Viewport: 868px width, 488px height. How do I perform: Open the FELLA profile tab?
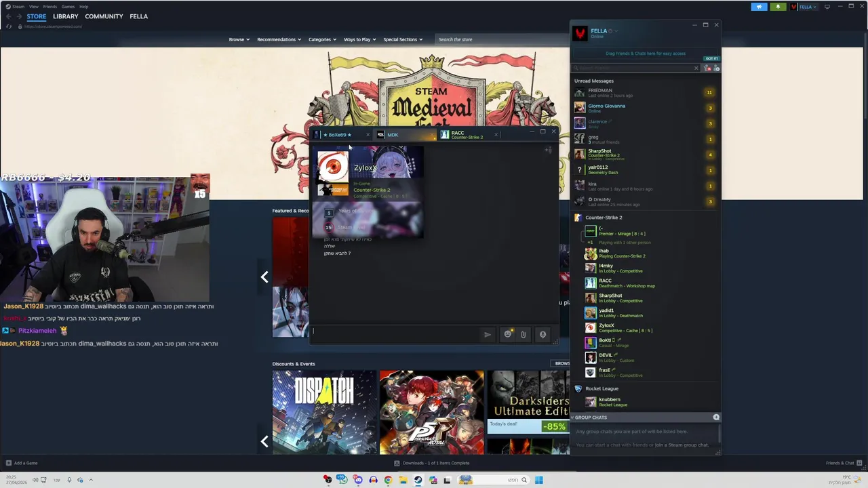[138, 16]
